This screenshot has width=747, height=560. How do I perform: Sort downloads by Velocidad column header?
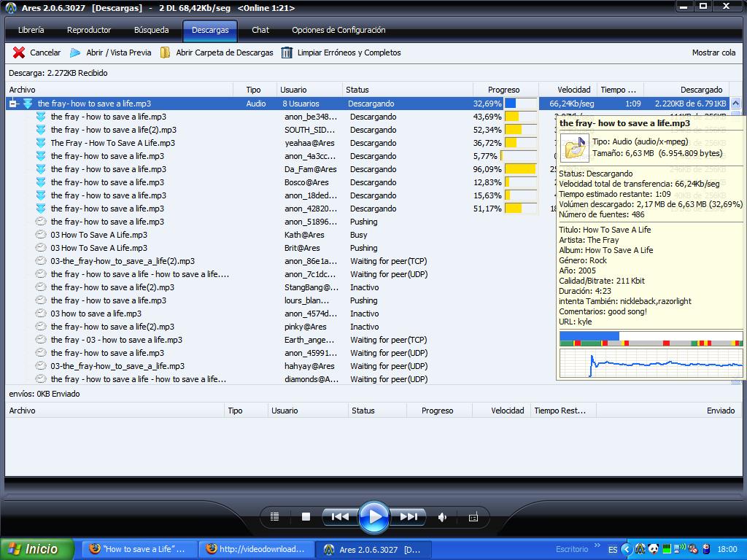568,90
